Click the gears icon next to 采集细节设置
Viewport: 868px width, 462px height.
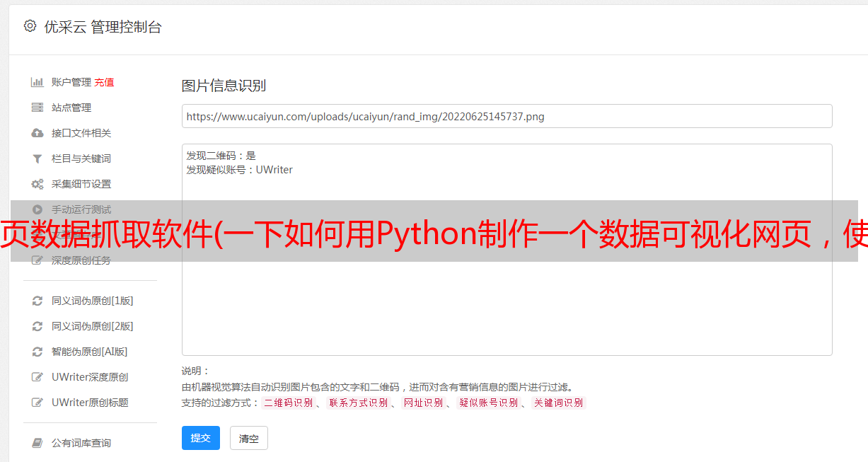click(37, 184)
